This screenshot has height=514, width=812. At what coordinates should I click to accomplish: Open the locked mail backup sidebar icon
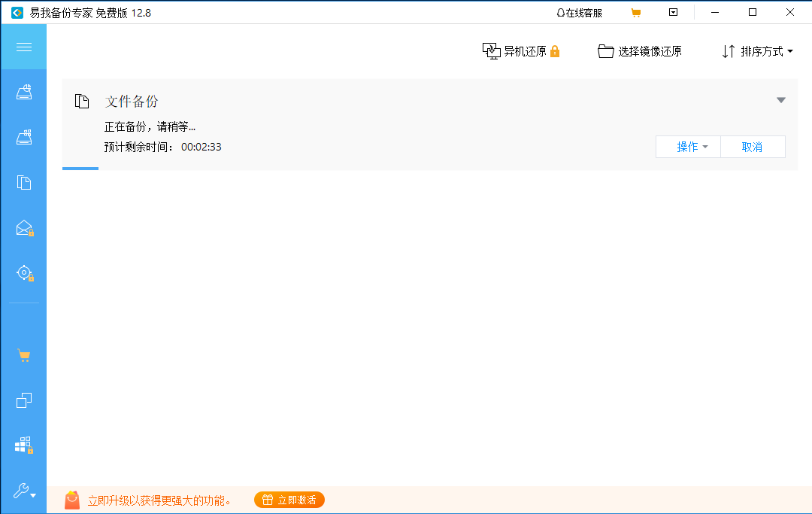pyautogui.click(x=24, y=228)
